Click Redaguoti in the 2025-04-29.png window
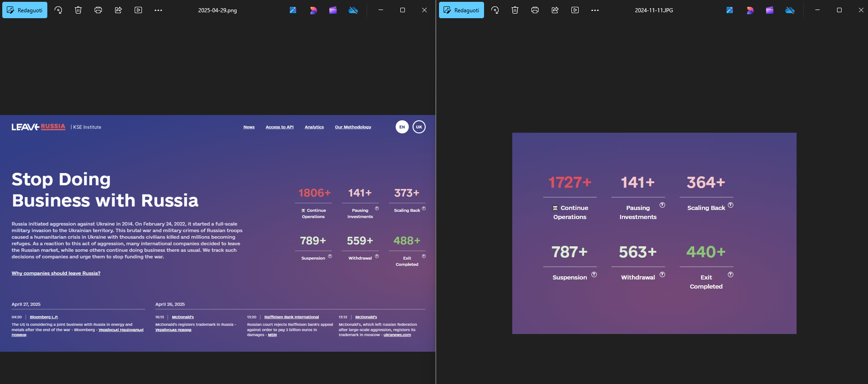The width and height of the screenshot is (868, 384). pos(25,10)
